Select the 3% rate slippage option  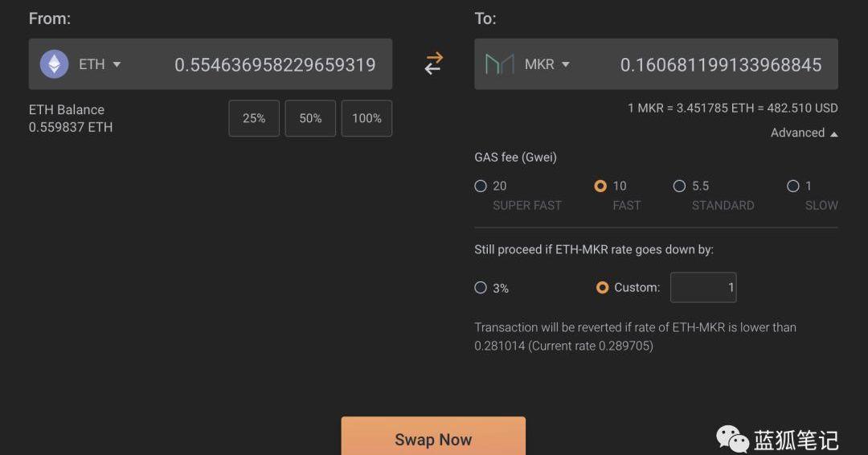pyautogui.click(x=481, y=288)
